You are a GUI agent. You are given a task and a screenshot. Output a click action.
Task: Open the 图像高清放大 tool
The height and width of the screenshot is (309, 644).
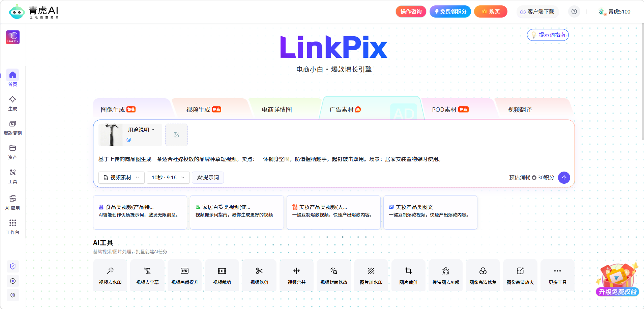pos(520,275)
